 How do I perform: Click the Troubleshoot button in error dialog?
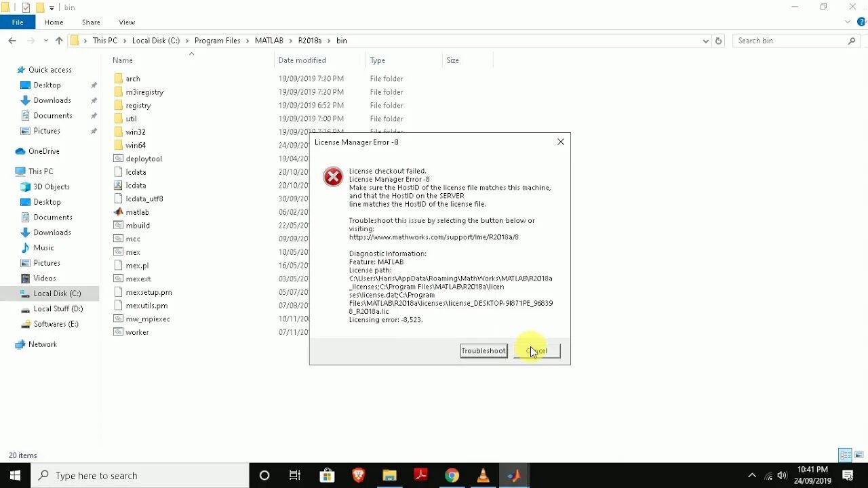point(484,350)
